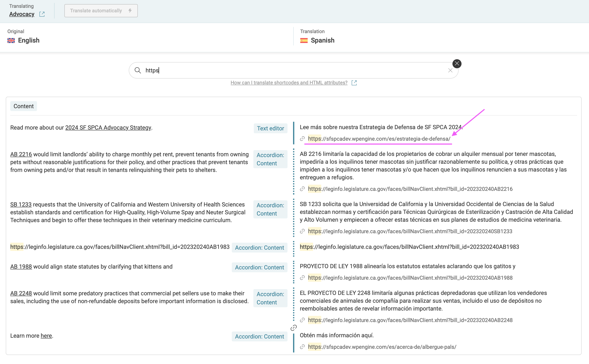The image size is (589, 364).
Task: Edit the AB 2216 Spanish translation text
Action: click(x=433, y=166)
